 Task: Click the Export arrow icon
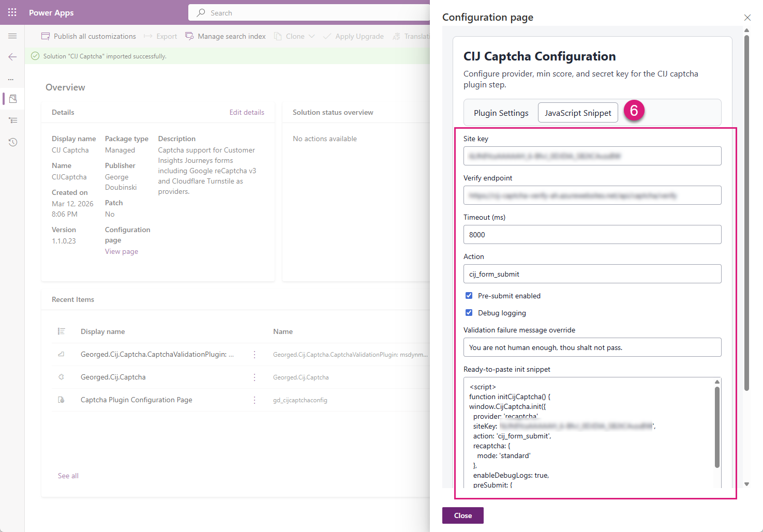tap(148, 36)
